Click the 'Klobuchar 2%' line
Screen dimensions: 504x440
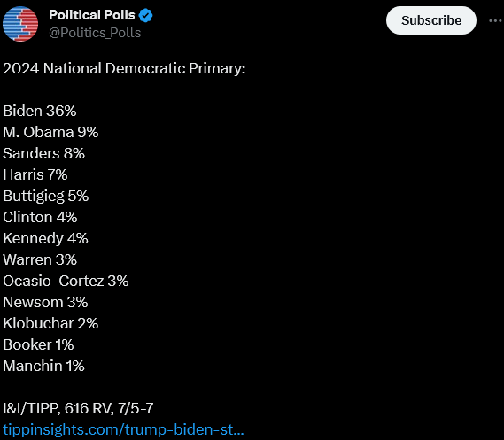tap(50, 323)
